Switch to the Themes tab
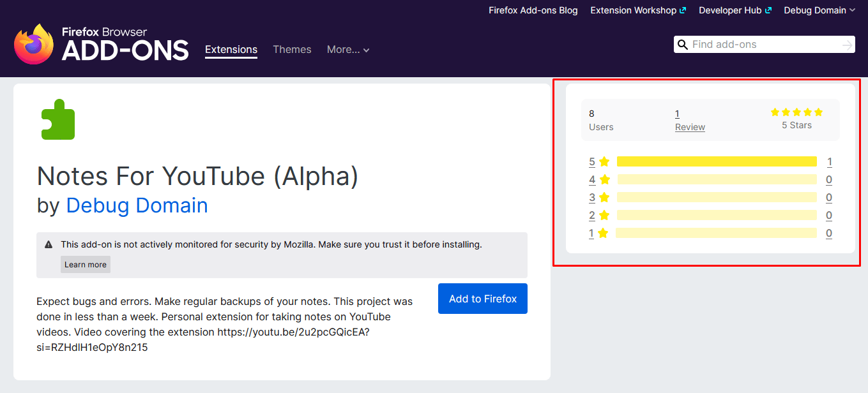This screenshot has width=868, height=393. pyautogui.click(x=292, y=50)
